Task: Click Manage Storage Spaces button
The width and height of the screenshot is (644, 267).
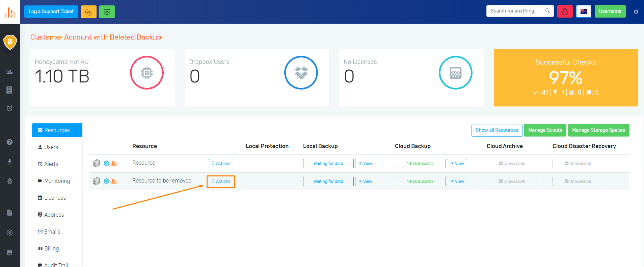Action: point(598,130)
